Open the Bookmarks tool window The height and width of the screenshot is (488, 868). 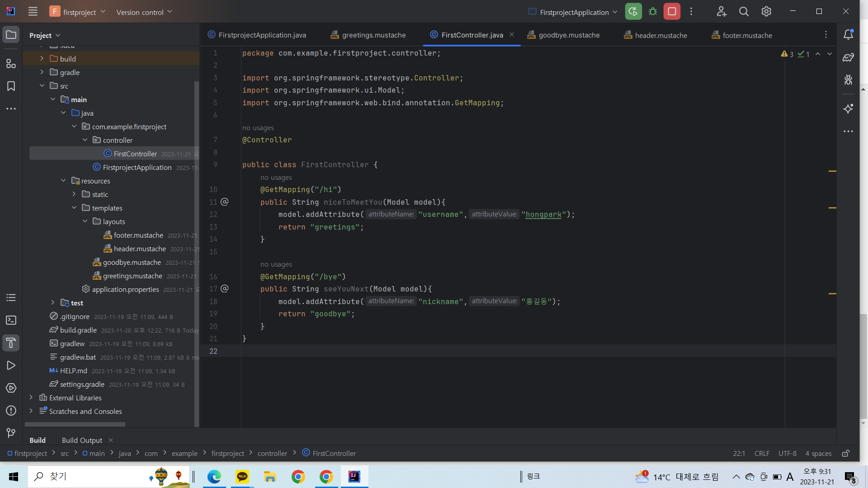tap(11, 86)
